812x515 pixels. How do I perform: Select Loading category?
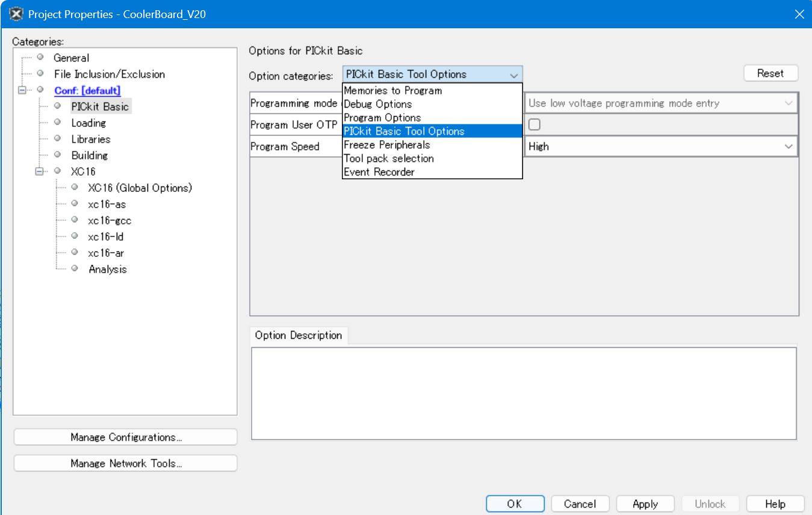pos(88,123)
